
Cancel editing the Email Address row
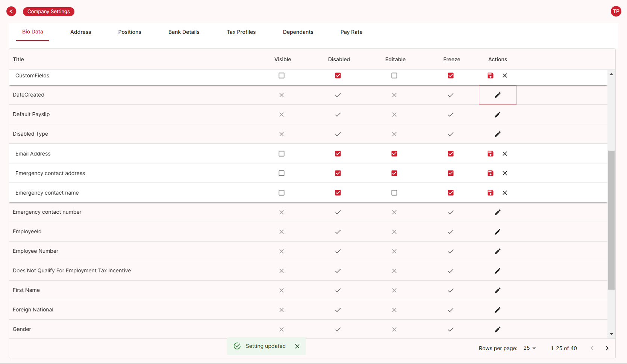[505, 154]
